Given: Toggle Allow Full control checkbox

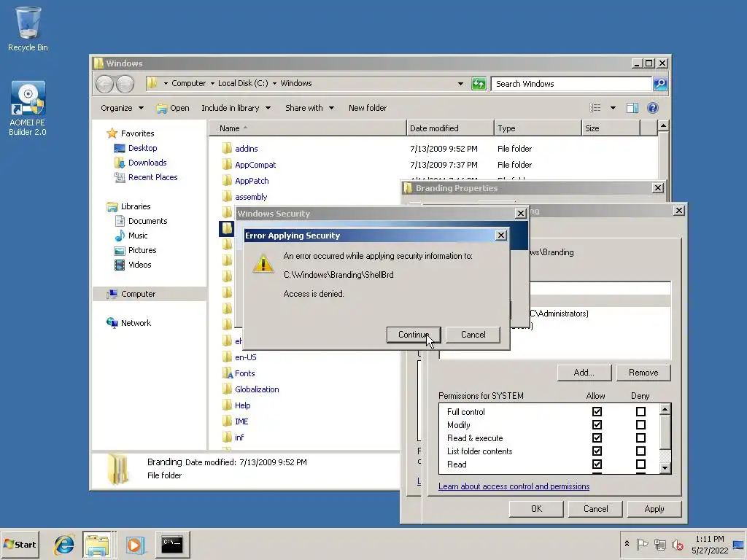Looking at the screenshot, I should 597,411.
